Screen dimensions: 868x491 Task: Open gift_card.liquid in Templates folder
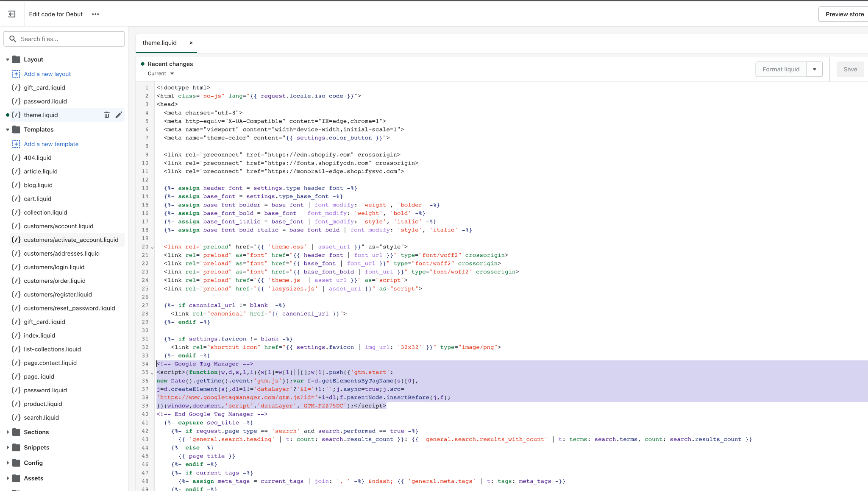(x=45, y=322)
